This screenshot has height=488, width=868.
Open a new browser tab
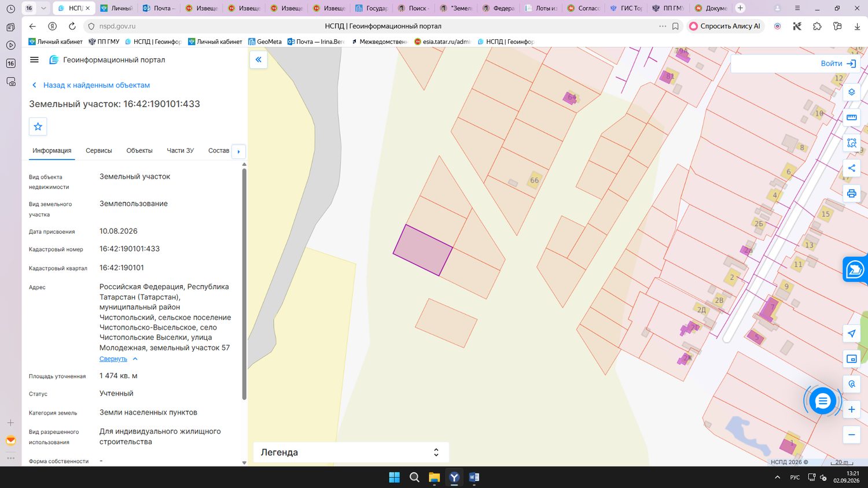coord(740,8)
